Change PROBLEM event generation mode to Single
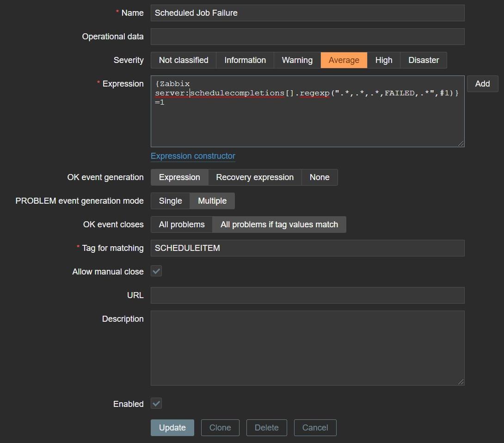The height and width of the screenshot is (443, 504). pyautogui.click(x=170, y=200)
